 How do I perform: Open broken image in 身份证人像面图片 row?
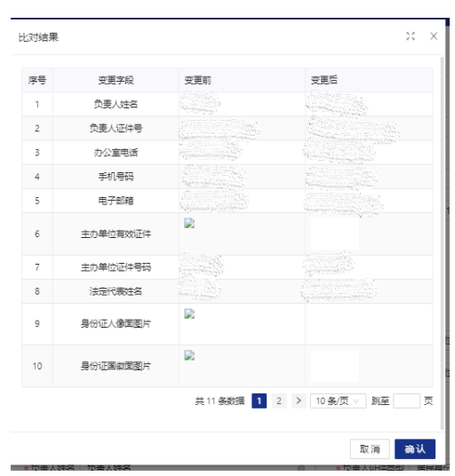click(x=189, y=313)
